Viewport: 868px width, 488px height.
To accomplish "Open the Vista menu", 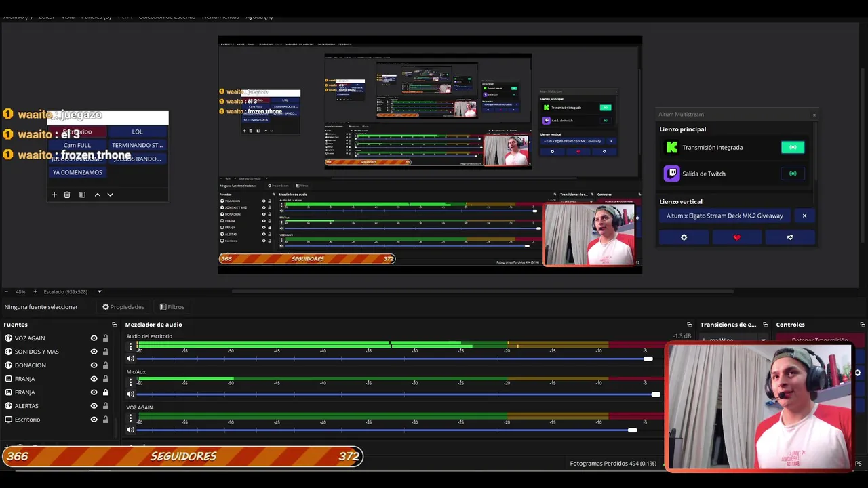I will [x=68, y=16].
